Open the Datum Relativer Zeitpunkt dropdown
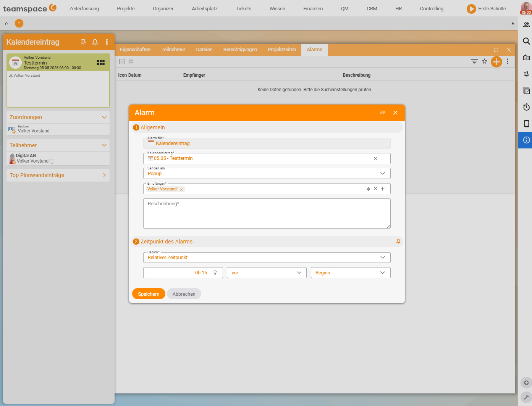 (267, 258)
